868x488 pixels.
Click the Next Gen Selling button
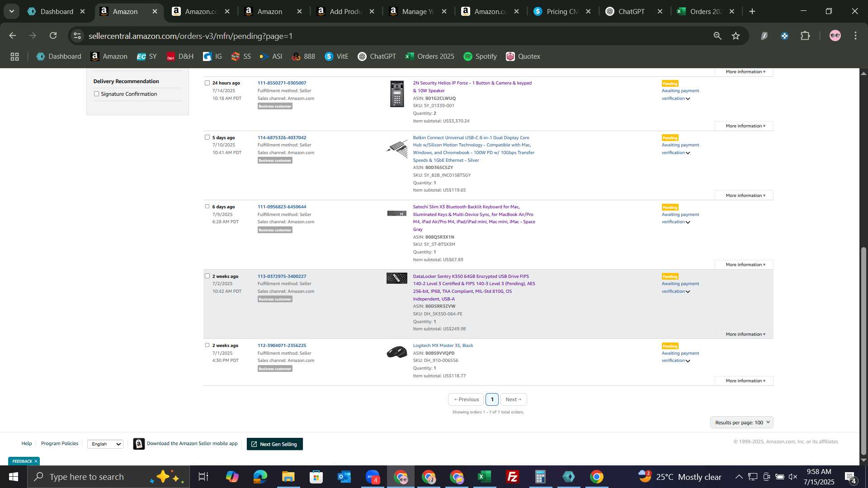pos(274,444)
